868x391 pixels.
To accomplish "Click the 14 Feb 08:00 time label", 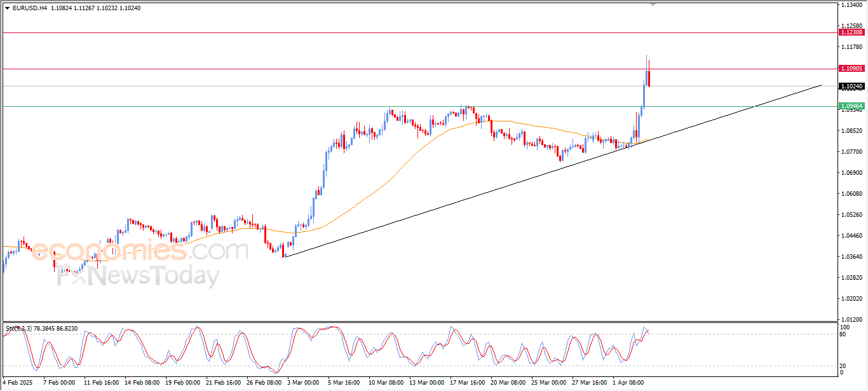I will click(142, 383).
